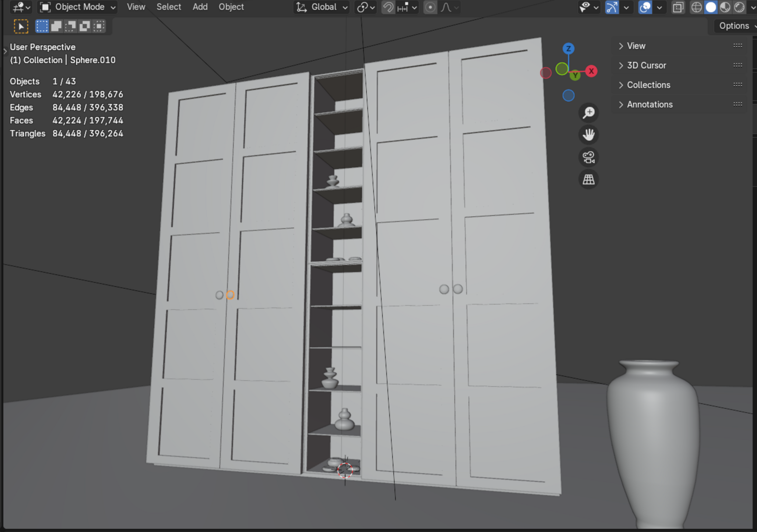Open the Options dropdown
Image resolution: width=757 pixels, height=532 pixels.
[x=736, y=26]
